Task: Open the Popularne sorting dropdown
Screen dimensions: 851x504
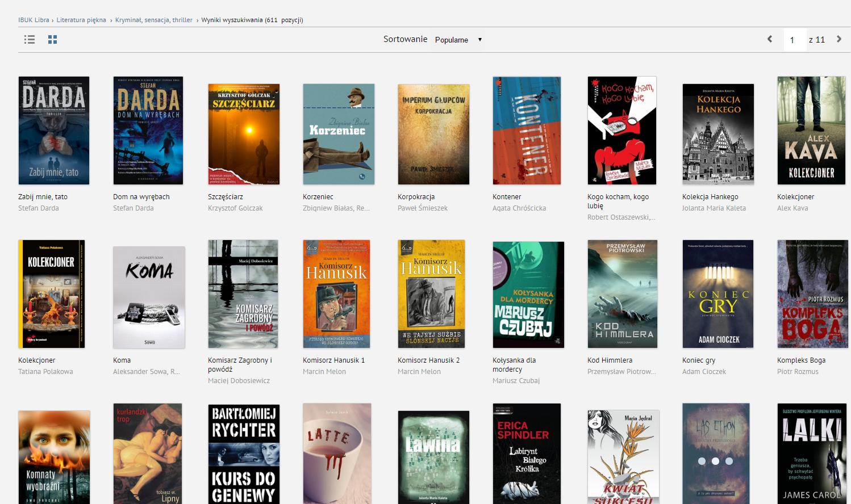Action: 458,40
